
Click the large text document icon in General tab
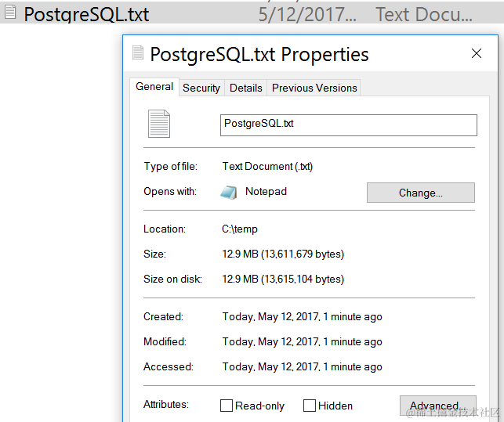(x=159, y=124)
